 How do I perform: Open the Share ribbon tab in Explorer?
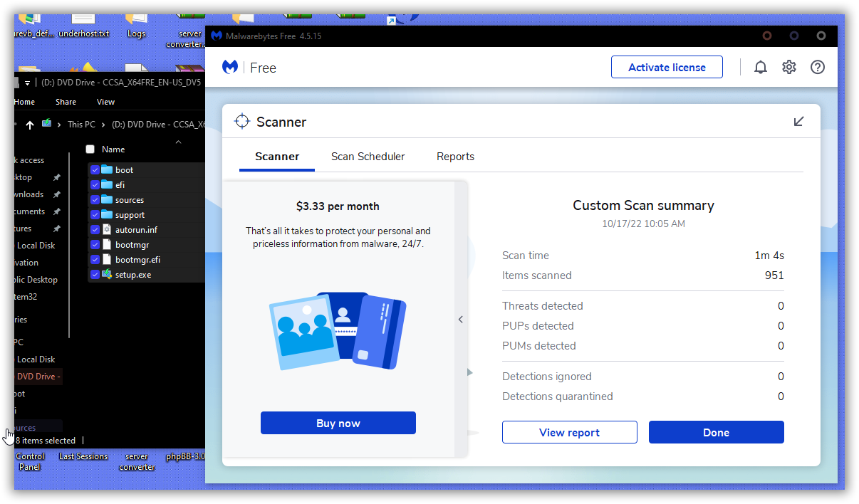coord(66,102)
